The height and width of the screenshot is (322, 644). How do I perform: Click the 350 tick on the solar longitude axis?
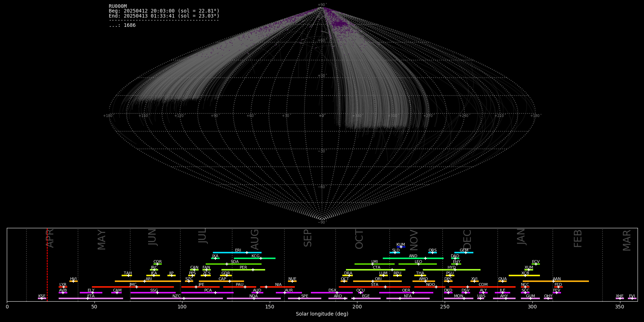point(620,307)
